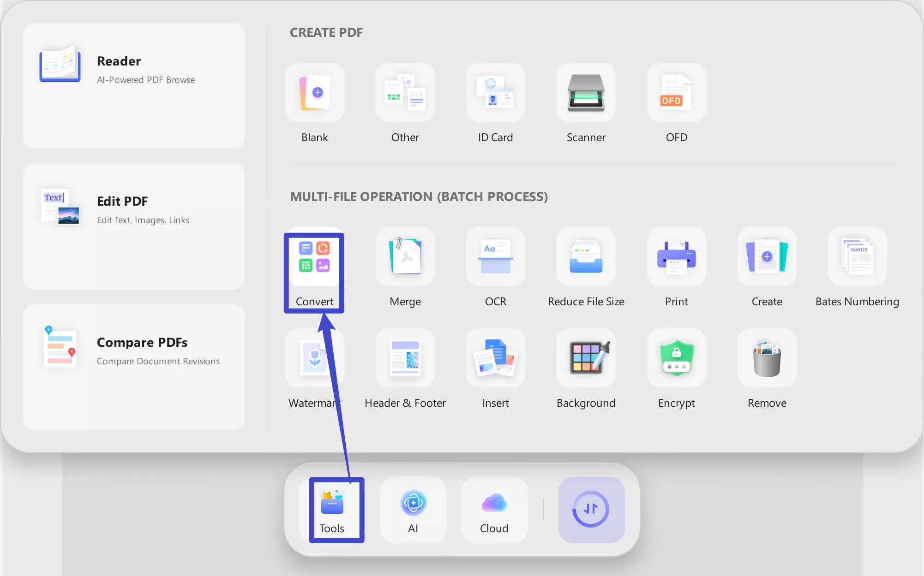924x576 pixels.
Task: Create PDF from Scanner
Action: pos(586,93)
